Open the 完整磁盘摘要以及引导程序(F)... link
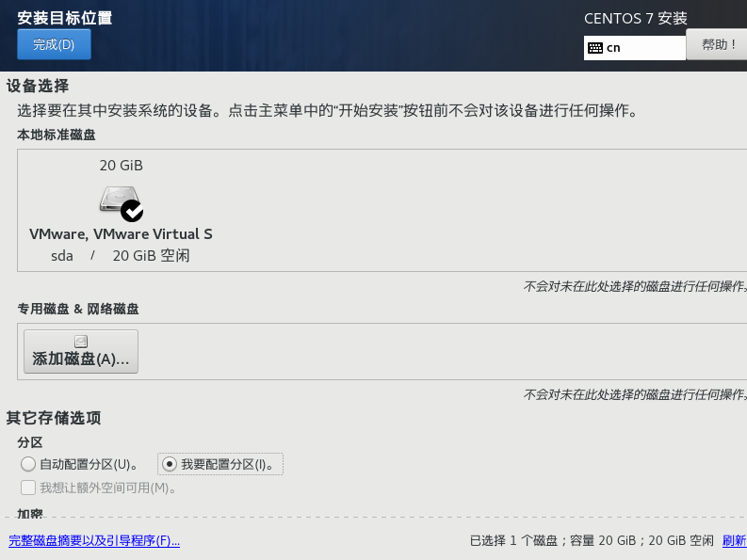 coord(94,540)
